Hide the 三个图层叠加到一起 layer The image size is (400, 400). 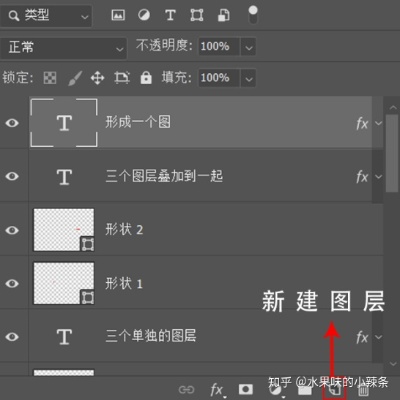pyautogui.click(x=12, y=176)
